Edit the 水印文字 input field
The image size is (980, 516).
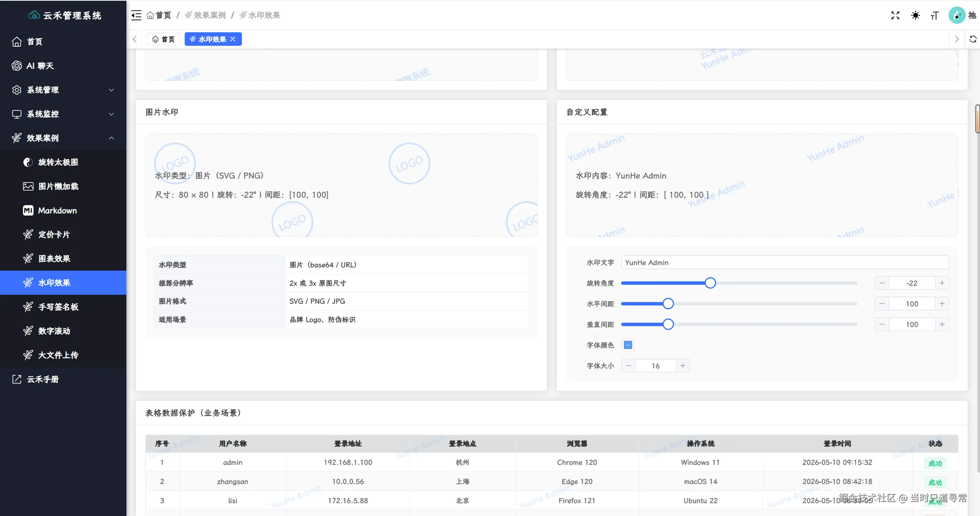(x=785, y=263)
